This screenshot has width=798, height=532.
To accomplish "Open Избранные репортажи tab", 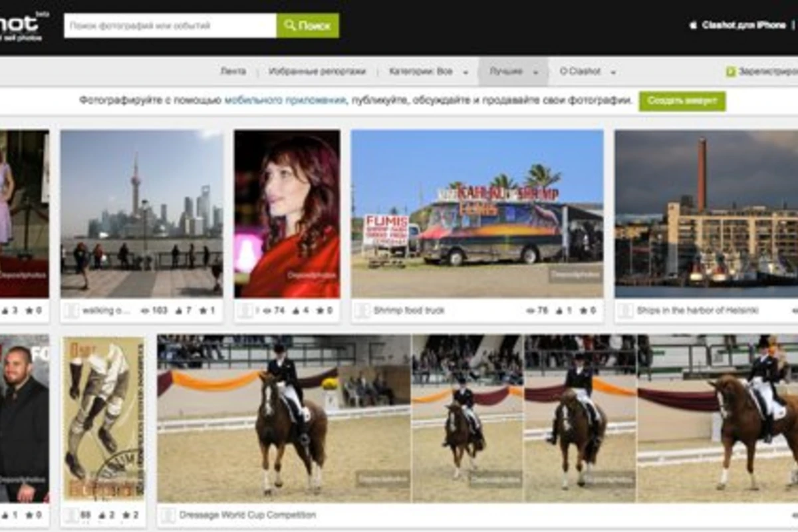I will [317, 72].
